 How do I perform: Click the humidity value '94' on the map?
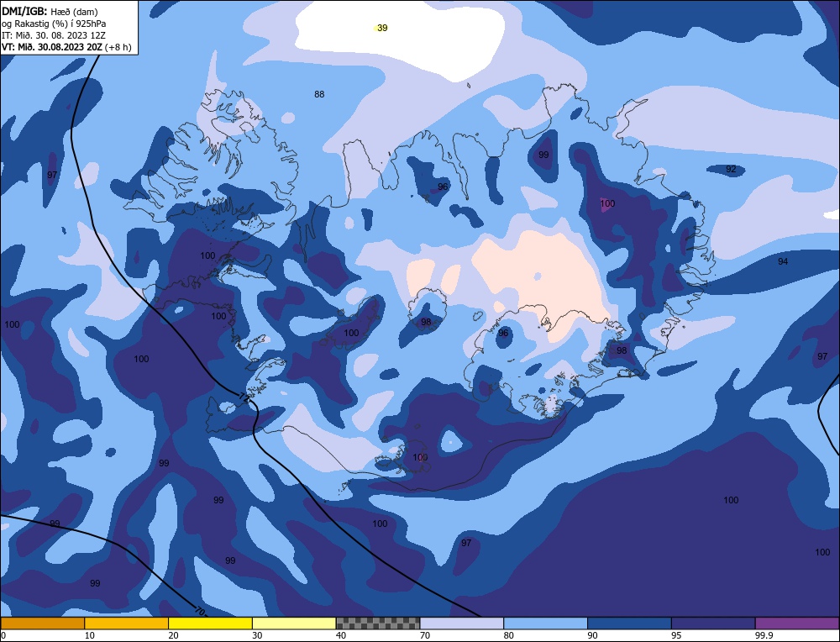783,261
